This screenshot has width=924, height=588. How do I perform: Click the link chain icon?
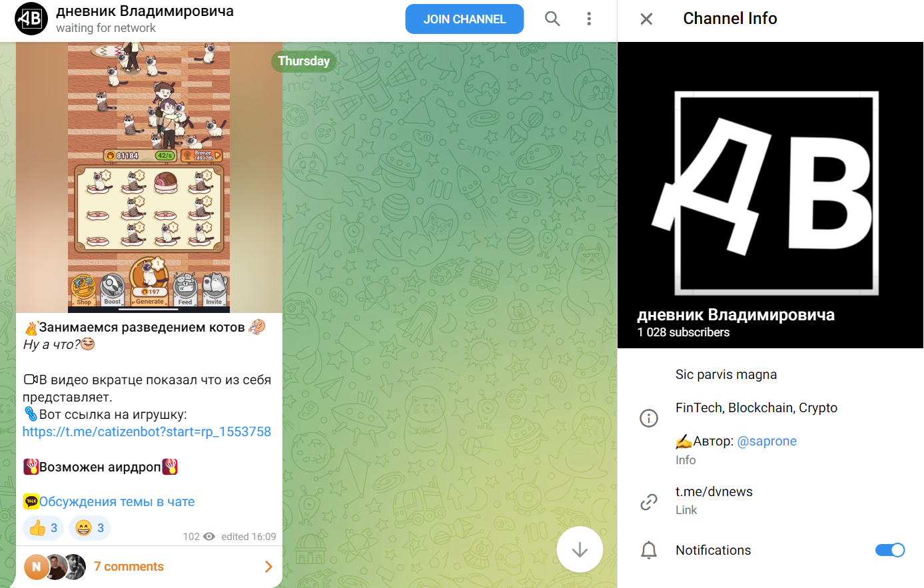[x=649, y=502]
